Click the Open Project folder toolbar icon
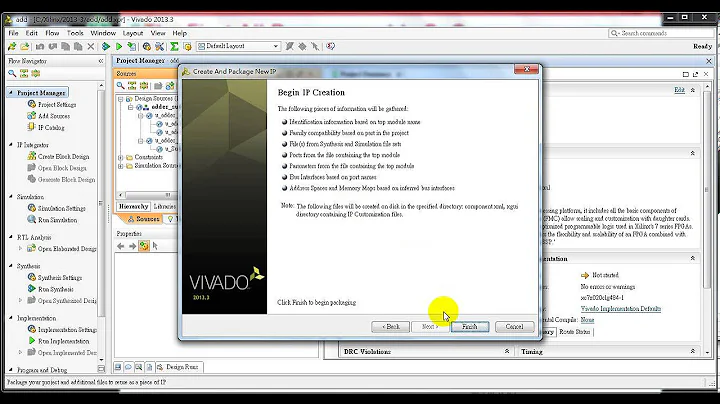This screenshot has height=404, width=720. coord(25,46)
